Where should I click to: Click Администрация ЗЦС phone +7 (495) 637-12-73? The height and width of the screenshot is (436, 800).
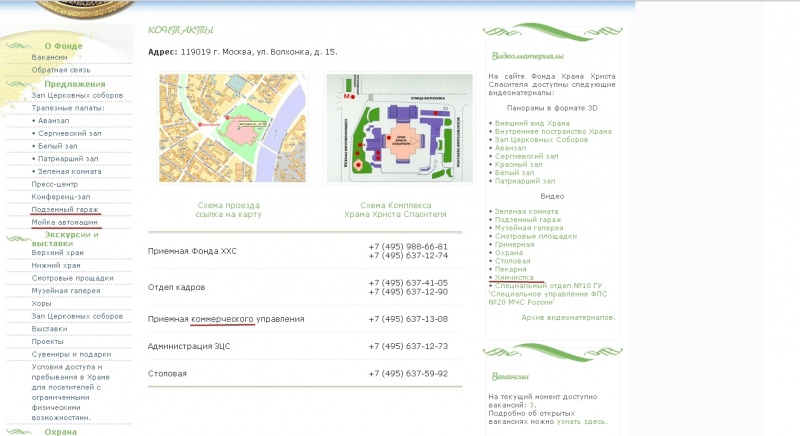click(408, 346)
